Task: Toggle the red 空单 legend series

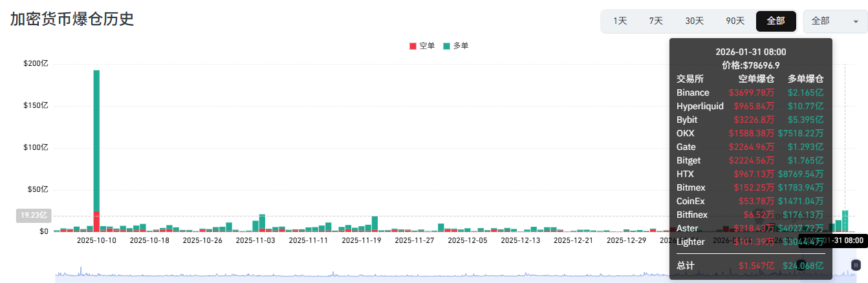Action: 422,46
